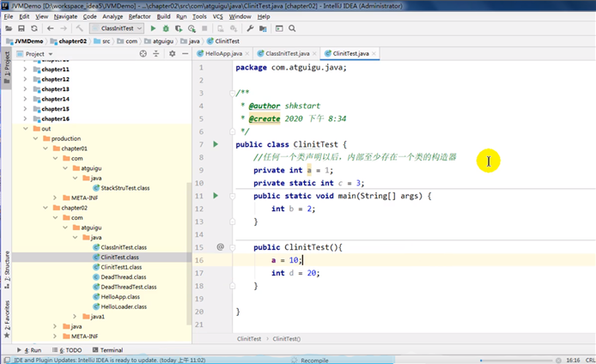
Task: Click the run gutter icon beside class ClinitTest
Action: click(x=216, y=144)
